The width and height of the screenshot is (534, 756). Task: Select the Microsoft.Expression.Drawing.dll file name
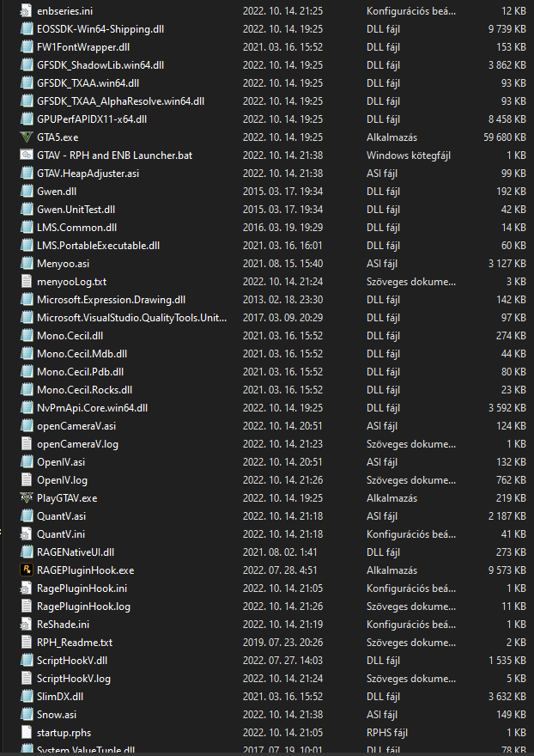[112, 300]
